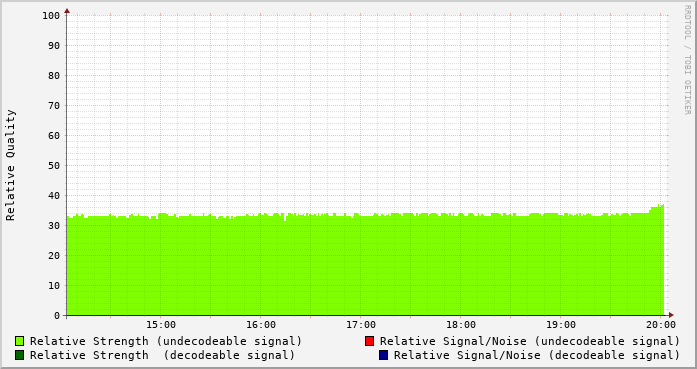Click the dark green decodeable strength swatch
This screenshot has height=369, width=697.
20,355
